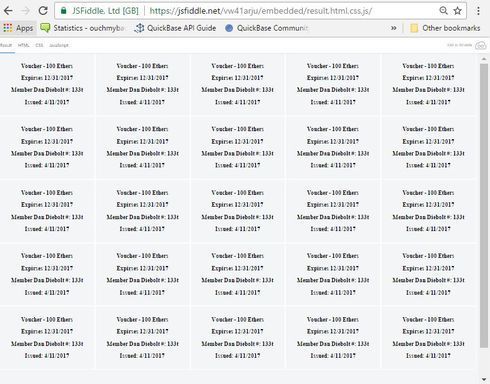The width and height of the screenshot is (490, 384).
Task: Click the green secure padlock icon
Action: click(x=63, y=11)
